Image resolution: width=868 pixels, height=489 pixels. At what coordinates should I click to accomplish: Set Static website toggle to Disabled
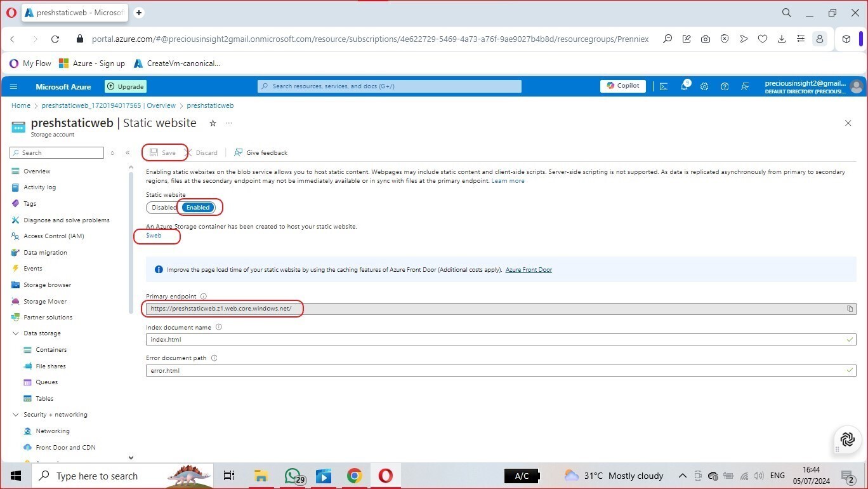coord(163,208)
